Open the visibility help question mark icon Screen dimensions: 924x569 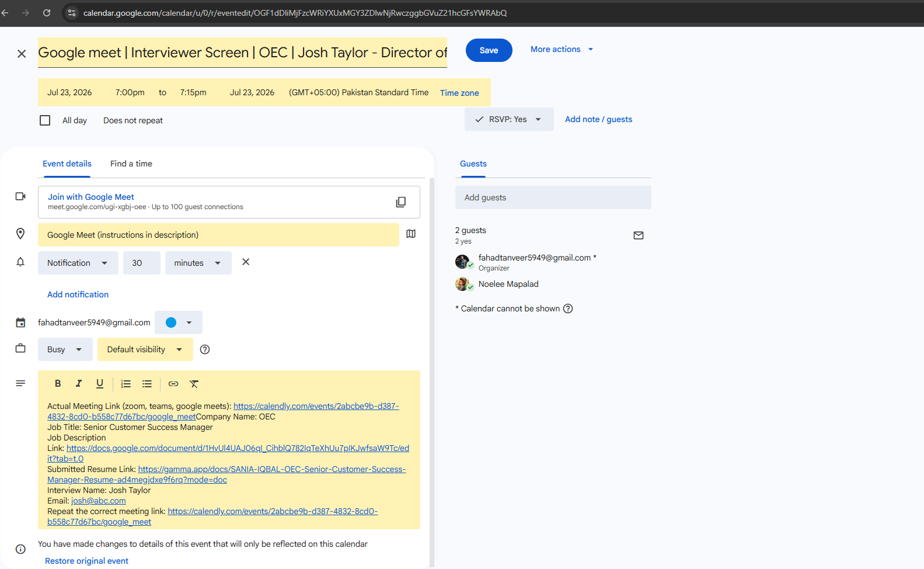tap(205, 349)
